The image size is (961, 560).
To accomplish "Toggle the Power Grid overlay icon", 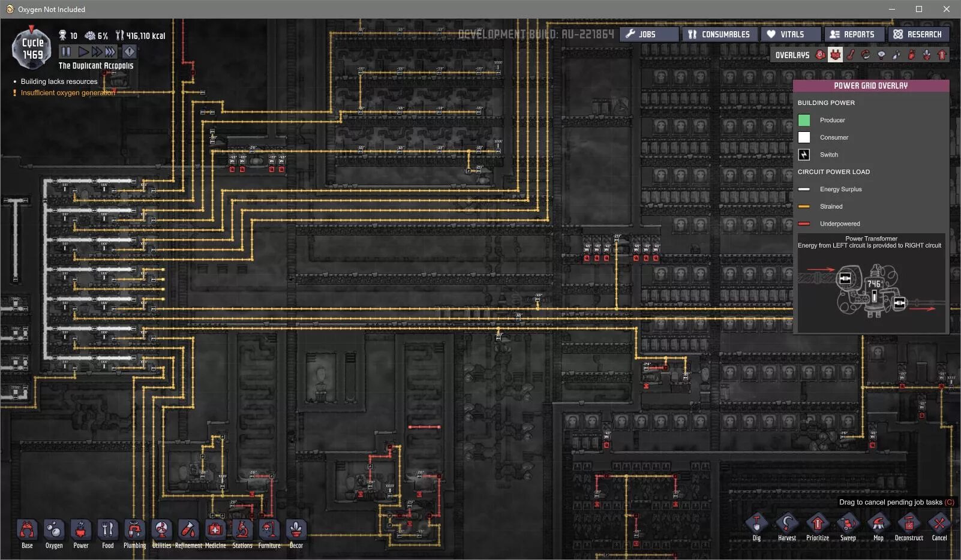I will (x=835, y=55).
